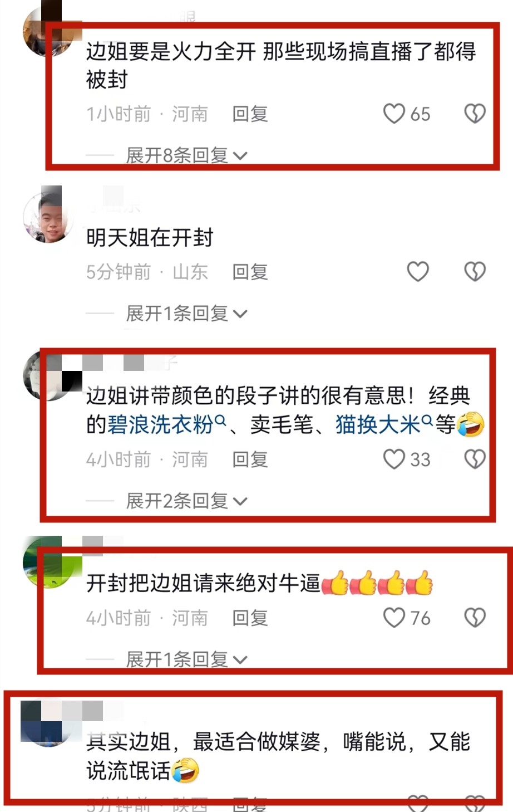Reply to the 76-like comment

[x=250, y=618]
